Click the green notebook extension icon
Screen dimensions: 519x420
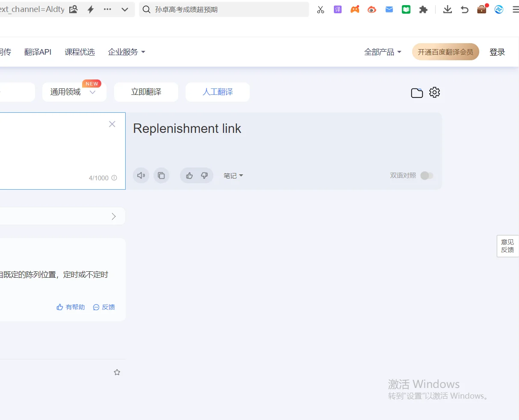click(406, 9)
